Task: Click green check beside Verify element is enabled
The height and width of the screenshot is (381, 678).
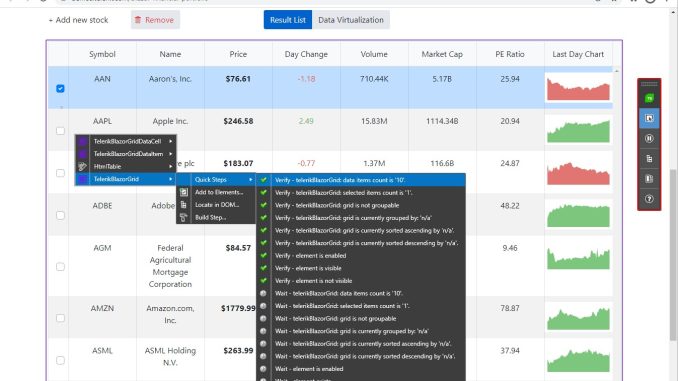Action: [263, 256]
